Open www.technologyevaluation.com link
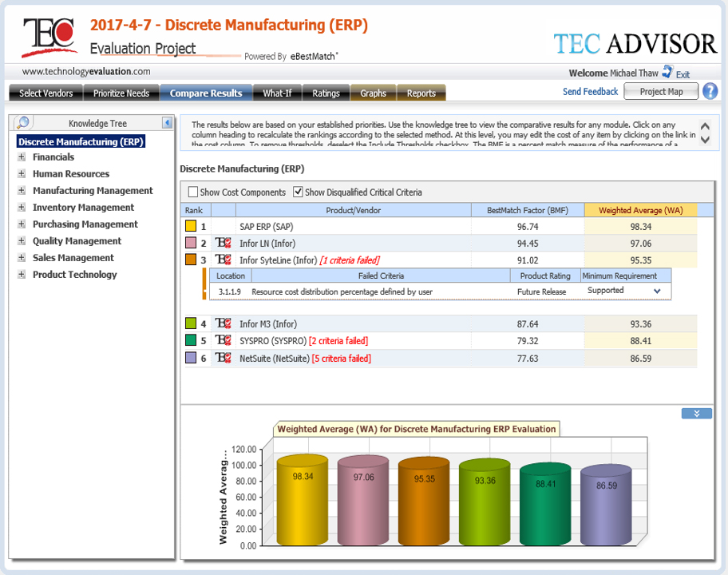 [x=86, y=71]
